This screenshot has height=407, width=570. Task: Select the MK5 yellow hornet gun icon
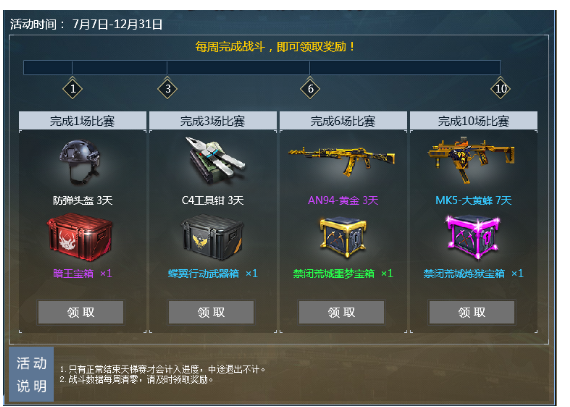(x=471, y=160)
